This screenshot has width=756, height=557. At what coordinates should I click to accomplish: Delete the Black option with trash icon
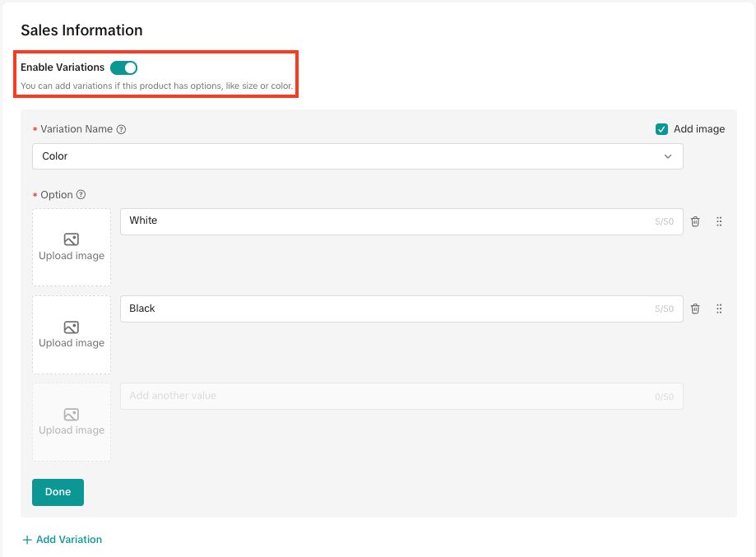695,309
